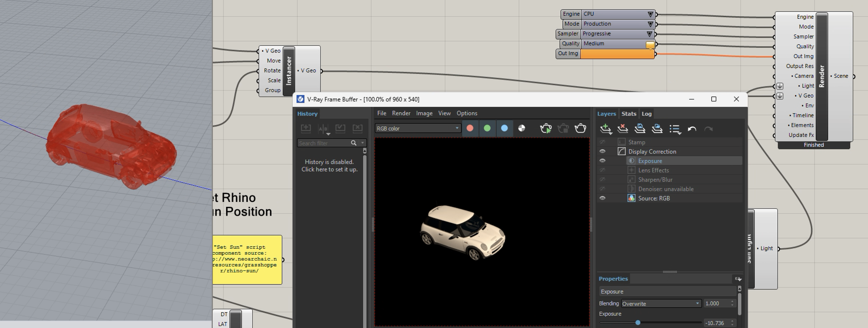Enable the Sharpen/Blur layer visibility

(x=602, y=180)
